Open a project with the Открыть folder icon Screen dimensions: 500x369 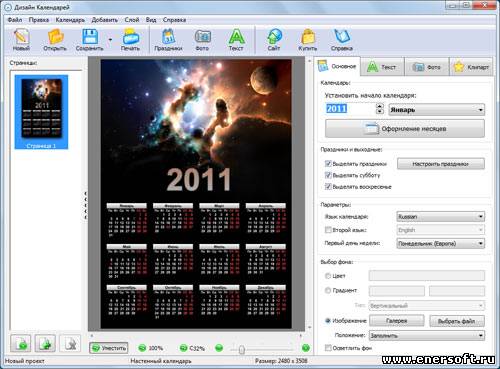[55, 37]
